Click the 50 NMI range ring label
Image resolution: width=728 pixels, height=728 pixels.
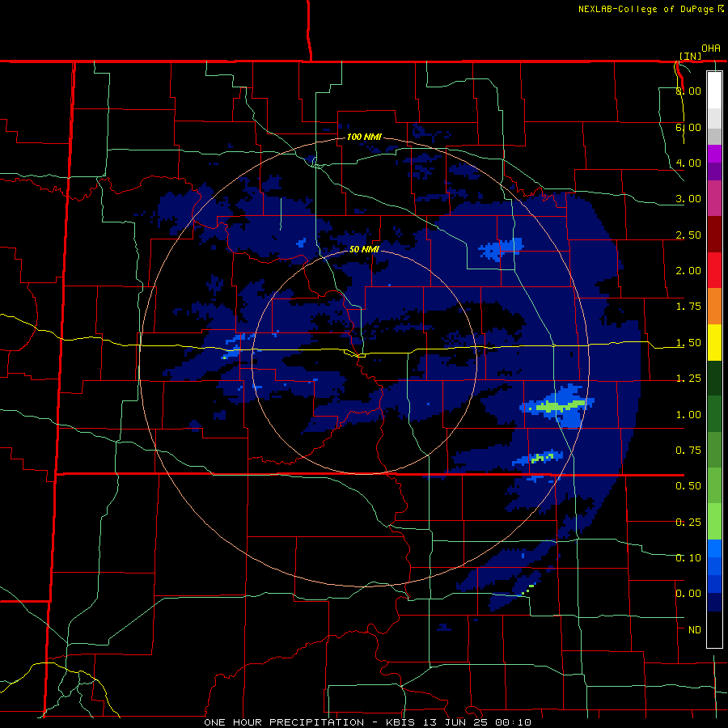(x=364, y=249)
